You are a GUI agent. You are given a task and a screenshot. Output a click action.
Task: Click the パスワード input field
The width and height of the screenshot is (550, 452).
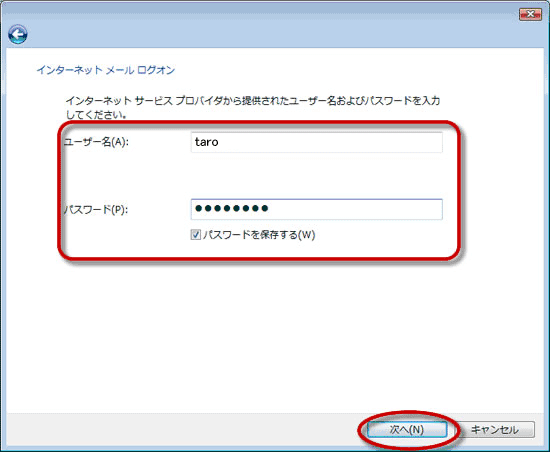pyautogui.click(x=316, y=209)
